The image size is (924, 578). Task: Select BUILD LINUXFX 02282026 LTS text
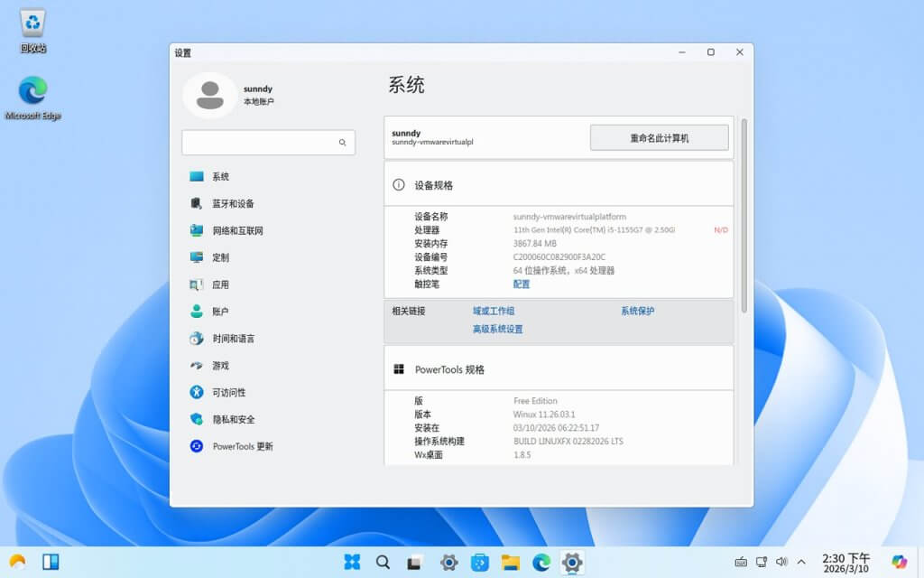point(568,441)
